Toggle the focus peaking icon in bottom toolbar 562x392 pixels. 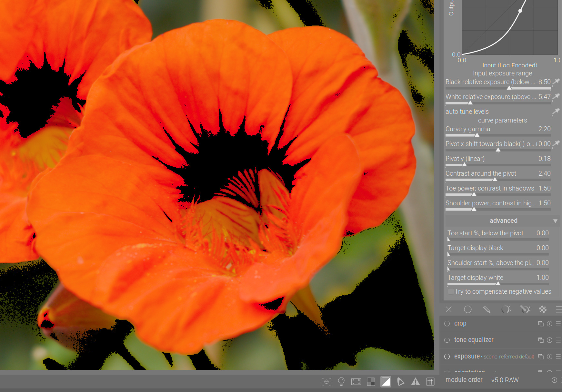pos(326,382)
